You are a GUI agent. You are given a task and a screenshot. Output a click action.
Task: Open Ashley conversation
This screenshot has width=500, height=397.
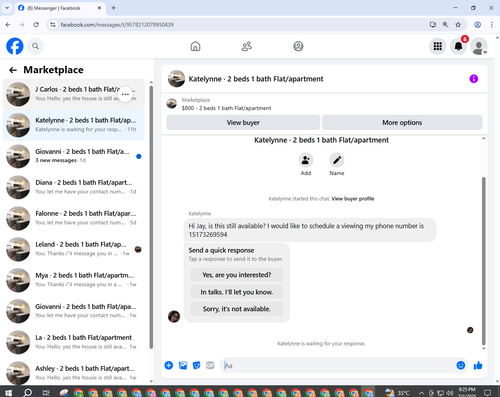(74, 373)
